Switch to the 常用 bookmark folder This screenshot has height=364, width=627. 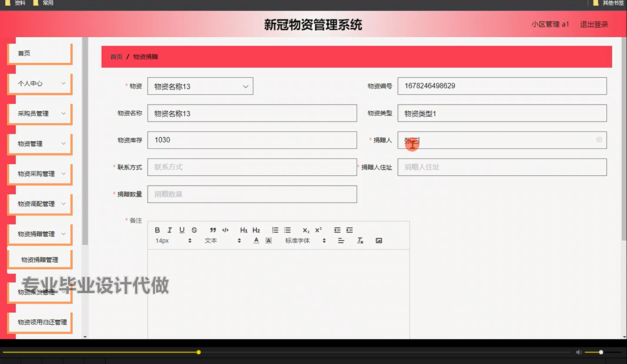[47, 3]
